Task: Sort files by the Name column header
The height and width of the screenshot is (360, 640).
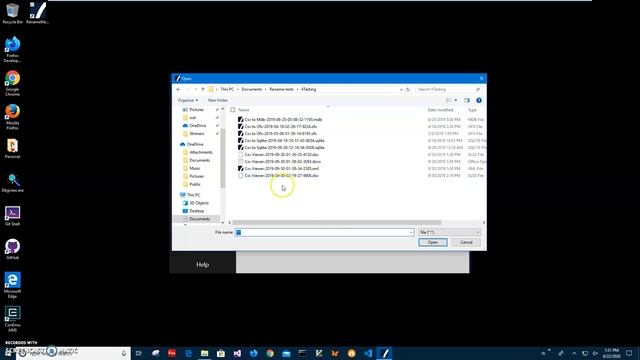Action: pos(244,110)
